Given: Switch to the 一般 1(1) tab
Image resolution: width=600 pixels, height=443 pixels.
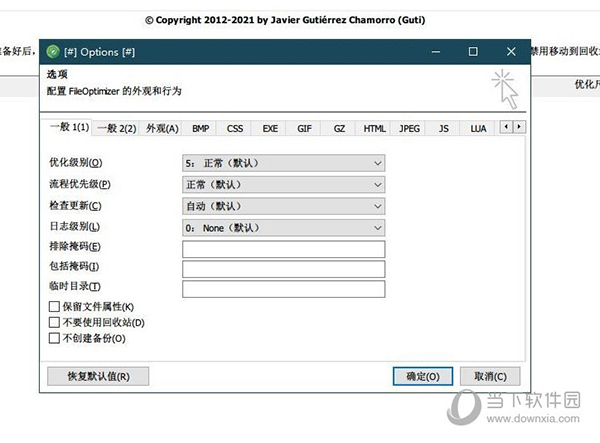Looking at the screenshot, I should pyautogui.click(x=69, y=127).
